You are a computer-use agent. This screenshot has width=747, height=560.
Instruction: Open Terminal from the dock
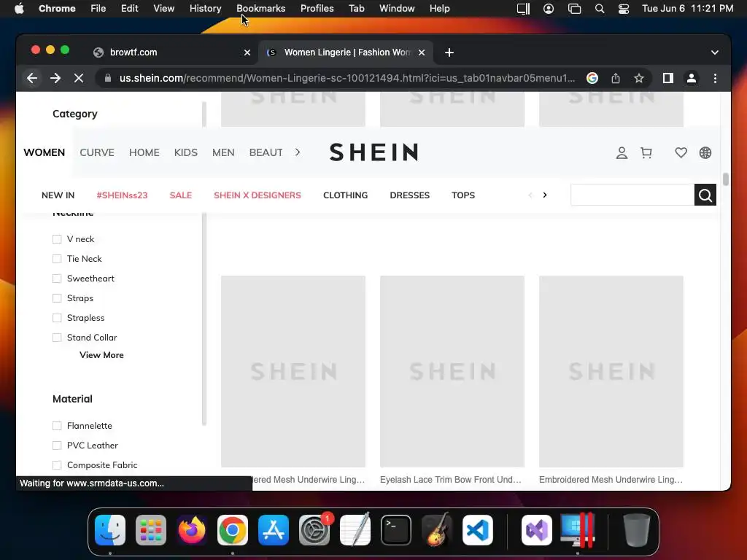click(396, 530)
